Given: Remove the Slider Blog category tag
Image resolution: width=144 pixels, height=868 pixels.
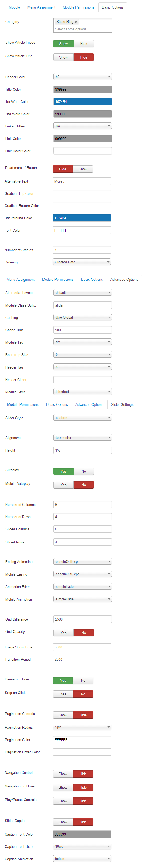Looking at the screenshot, I should pos(76,22).
